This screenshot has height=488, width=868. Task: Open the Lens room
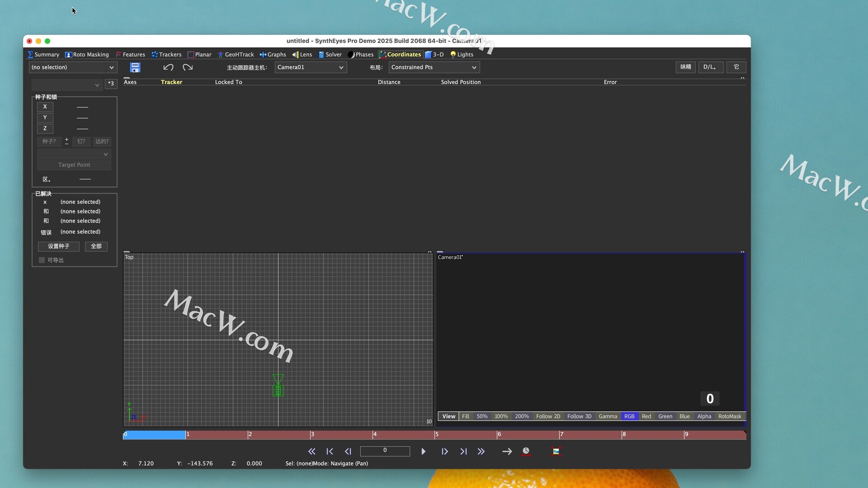coord(302,55)
